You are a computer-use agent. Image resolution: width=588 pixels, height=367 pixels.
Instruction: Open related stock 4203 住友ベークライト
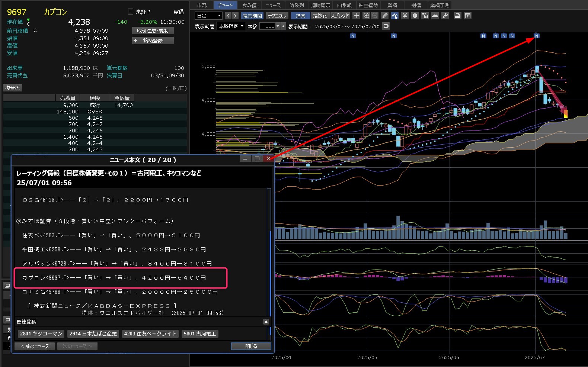tap(150, 334)
